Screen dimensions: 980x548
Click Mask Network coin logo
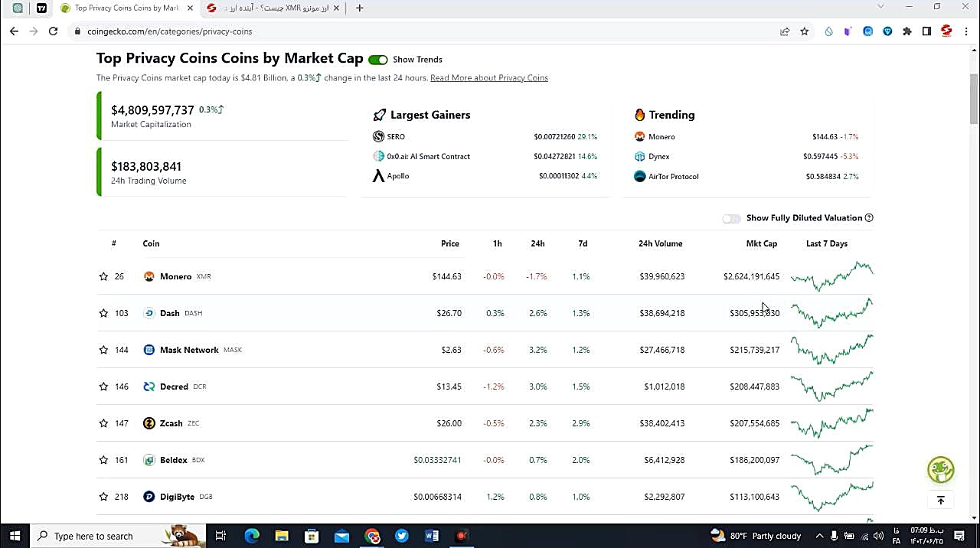149,350
